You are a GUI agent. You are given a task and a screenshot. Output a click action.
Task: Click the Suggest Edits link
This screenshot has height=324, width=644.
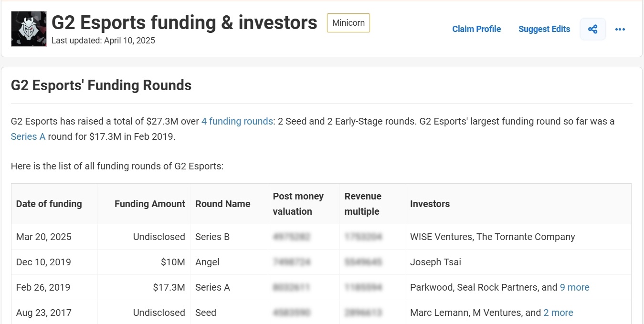(544, 29)
